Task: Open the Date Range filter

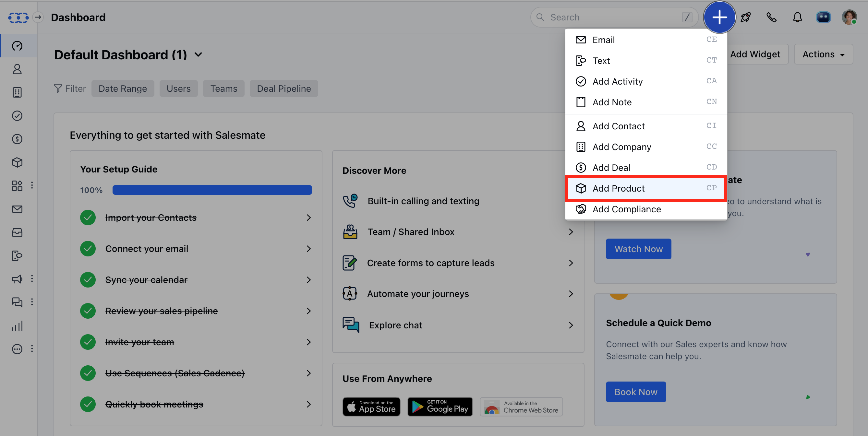Action: [x=123, y=88]
